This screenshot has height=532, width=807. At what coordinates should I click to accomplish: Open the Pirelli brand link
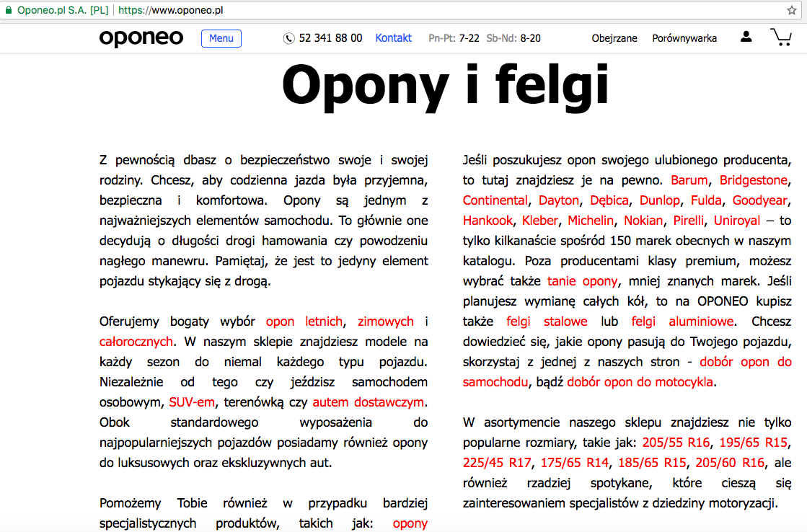coord(689,220)
